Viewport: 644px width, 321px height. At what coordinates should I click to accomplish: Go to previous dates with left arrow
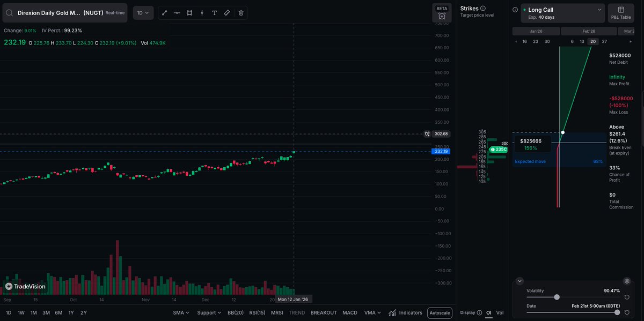tap(516, 41)
